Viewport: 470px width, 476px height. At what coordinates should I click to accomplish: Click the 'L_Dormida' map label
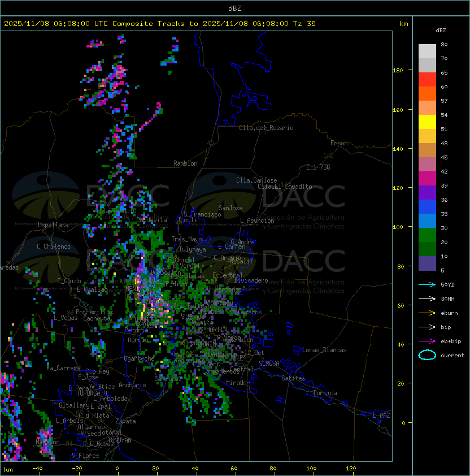pyautogui.click(x=321, y=393)
